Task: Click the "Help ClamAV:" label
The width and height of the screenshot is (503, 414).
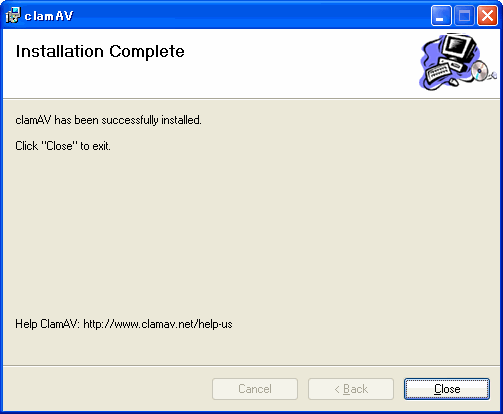Action: tap(47, 324)
